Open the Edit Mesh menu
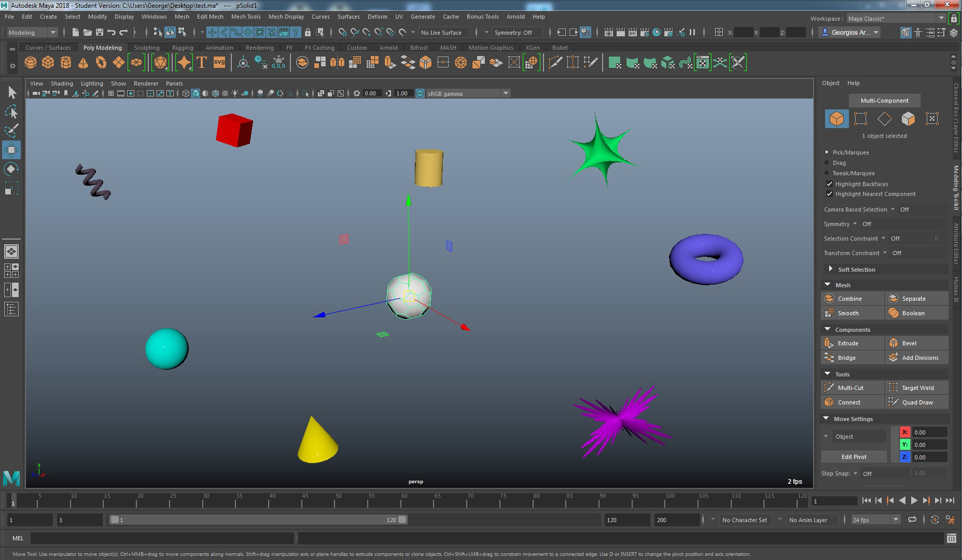 pyautogui.click(x=210, y=17)
